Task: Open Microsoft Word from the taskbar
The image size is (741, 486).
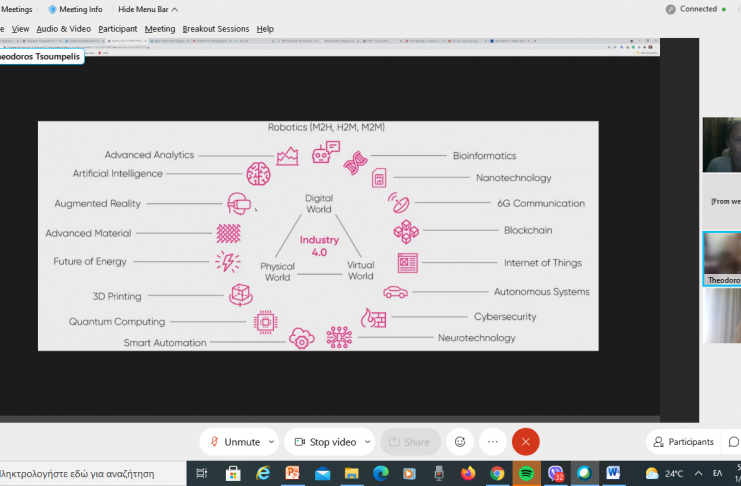Action: tap(613, 473)
